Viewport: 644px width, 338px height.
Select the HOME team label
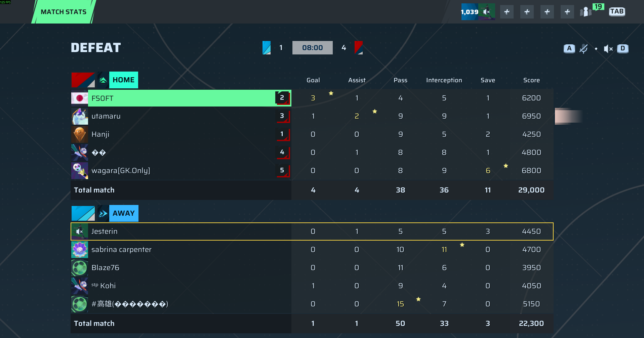[x=124, y=80]
